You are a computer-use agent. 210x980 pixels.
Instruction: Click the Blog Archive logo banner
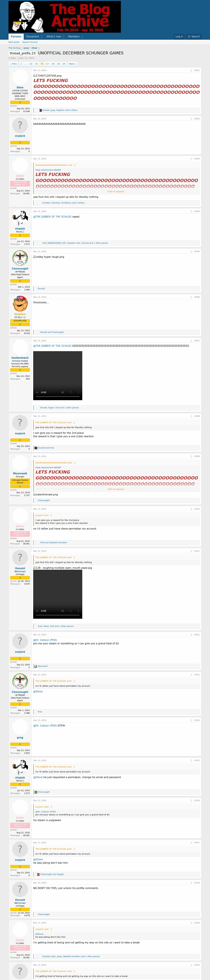(64, 17)
